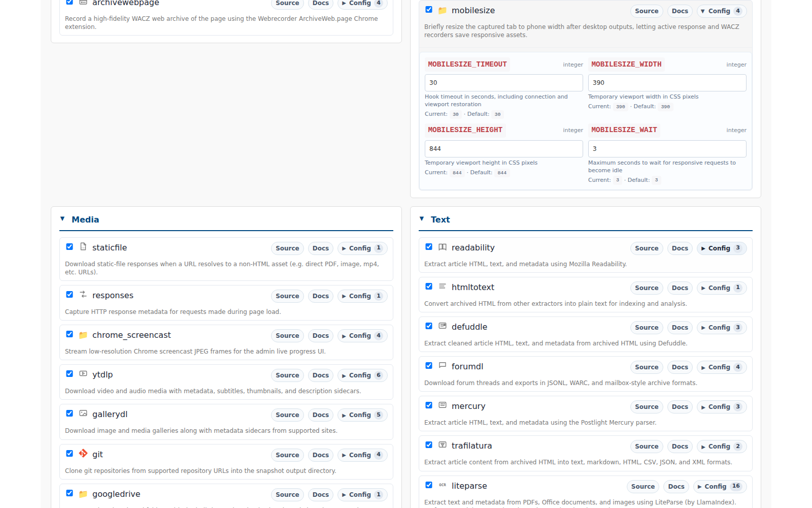The width and height of the screenshot is (812, 508).
Task: Disable the forumdl checkbox
Action: (x=429, y=366)
